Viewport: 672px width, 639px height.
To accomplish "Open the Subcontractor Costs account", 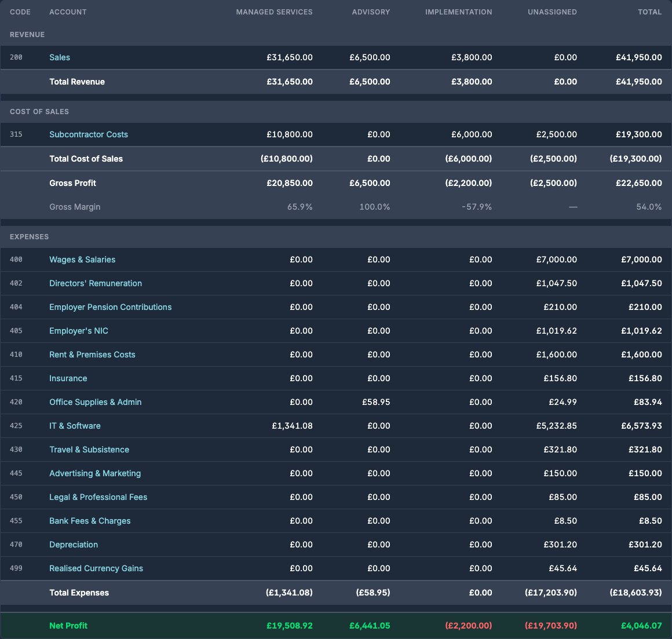I will tap(89, 134).
